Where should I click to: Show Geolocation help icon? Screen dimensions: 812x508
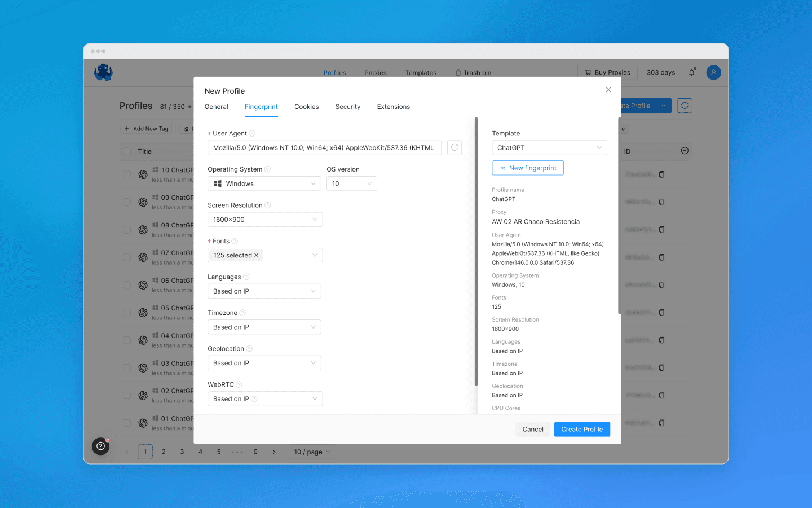tap(249, 349)
